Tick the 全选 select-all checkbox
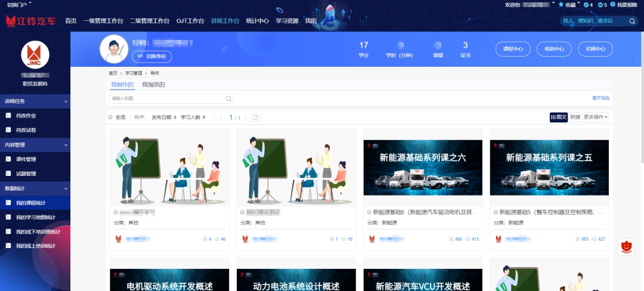The width and height of the screenshot is (644, 291). click(110, 117)
